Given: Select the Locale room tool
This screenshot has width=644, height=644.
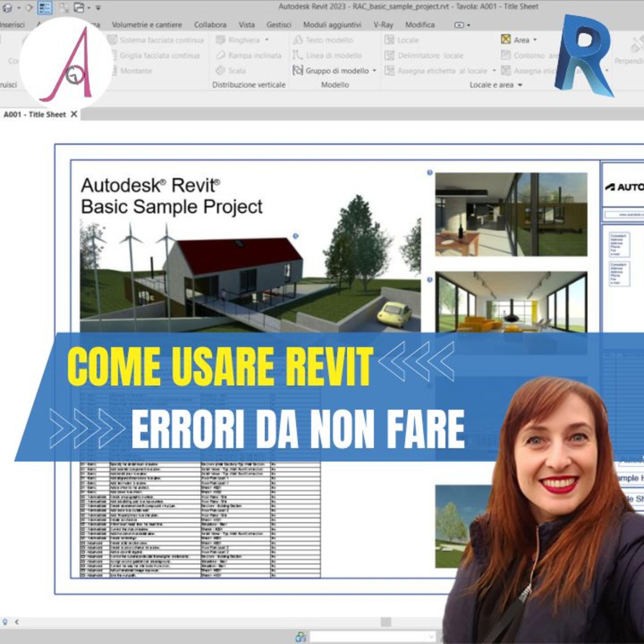Looking at the screenshot, I should 402,40.
